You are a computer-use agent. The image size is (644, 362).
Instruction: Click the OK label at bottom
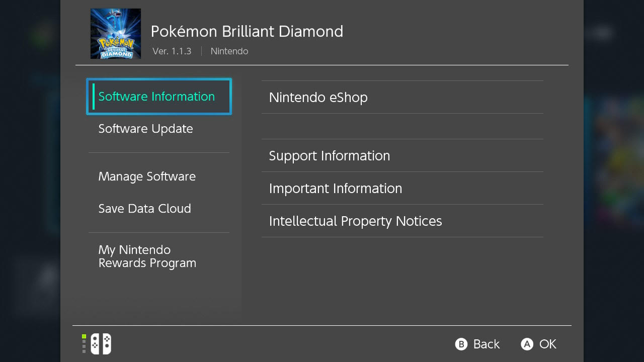[x=548, y=344]
